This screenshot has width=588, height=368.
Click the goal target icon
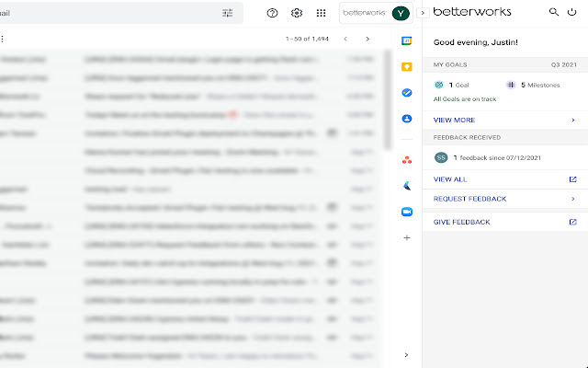(439, 85)
